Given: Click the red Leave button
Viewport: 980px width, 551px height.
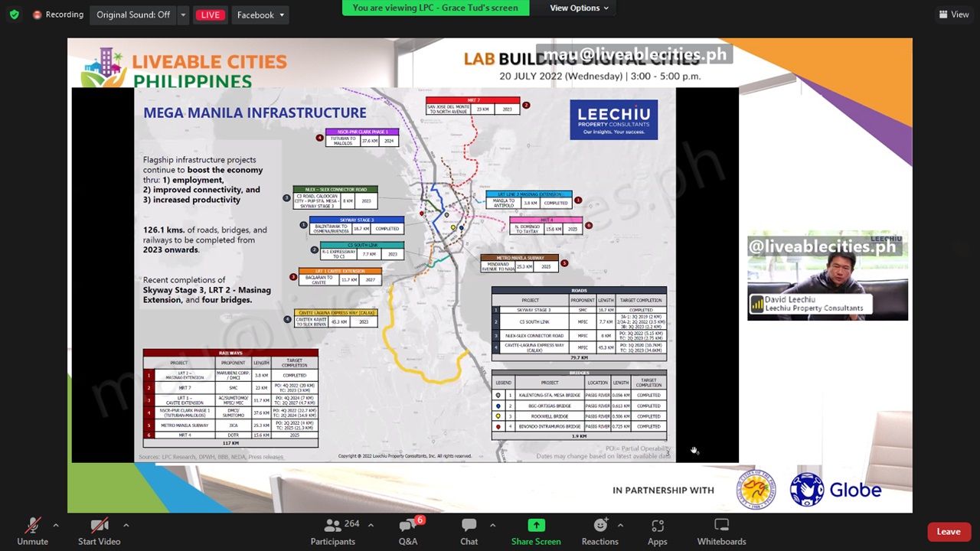Looking at the screenshot, I should tap(949, 532).
